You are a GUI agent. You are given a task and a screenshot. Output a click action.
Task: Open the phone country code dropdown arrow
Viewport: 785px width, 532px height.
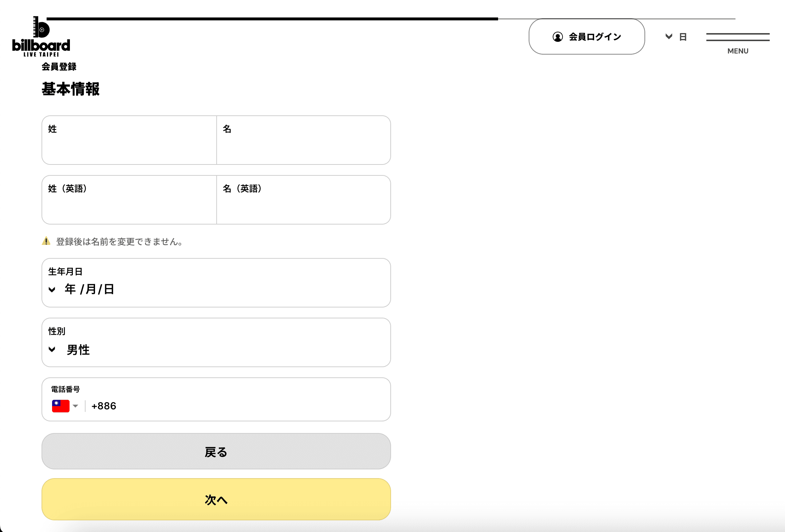pyautogui.click(x=75, y=406)
